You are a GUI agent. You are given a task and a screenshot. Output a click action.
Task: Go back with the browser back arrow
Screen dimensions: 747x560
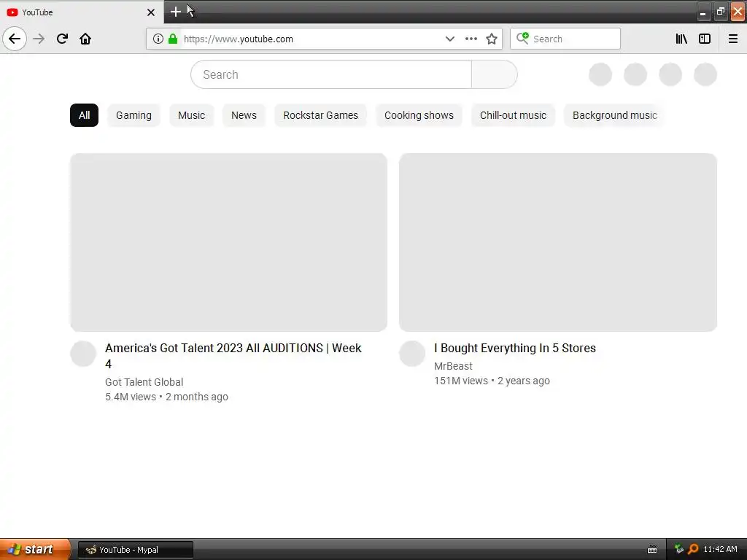[x=15, y=39]
